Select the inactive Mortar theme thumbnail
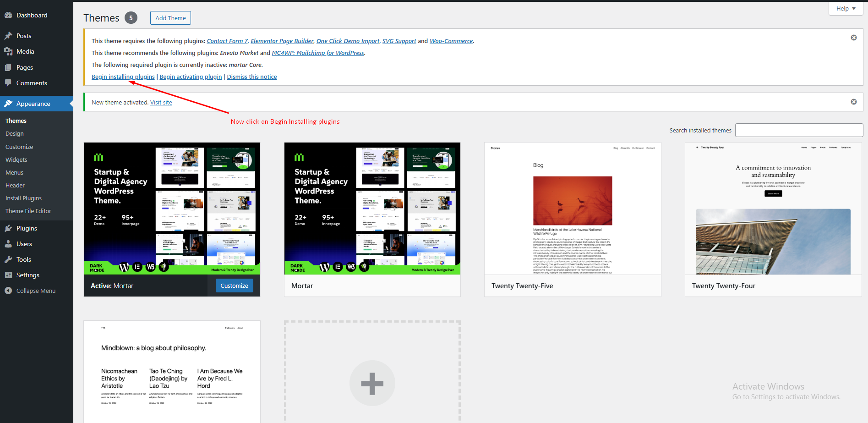Image resolution: width=868 pixels, height=423 pixels. coord(372,209)
